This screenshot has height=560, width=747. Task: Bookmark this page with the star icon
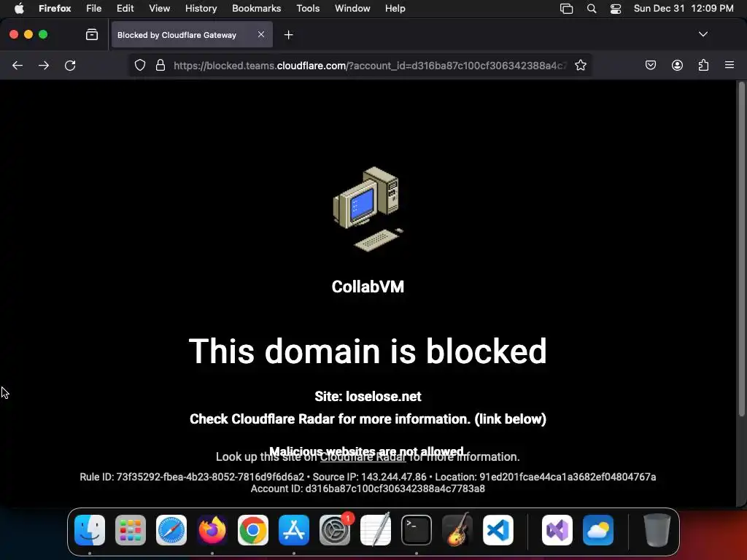pos(580,65)
